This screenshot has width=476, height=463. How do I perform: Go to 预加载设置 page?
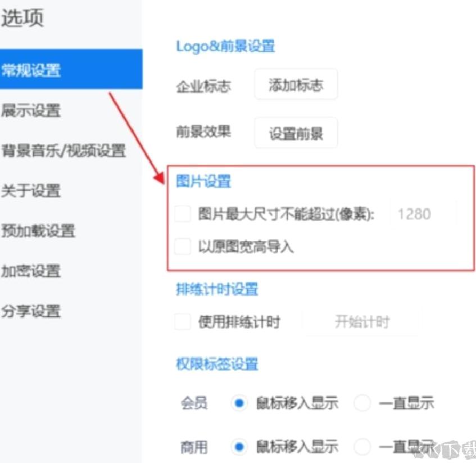click(71, 231)
